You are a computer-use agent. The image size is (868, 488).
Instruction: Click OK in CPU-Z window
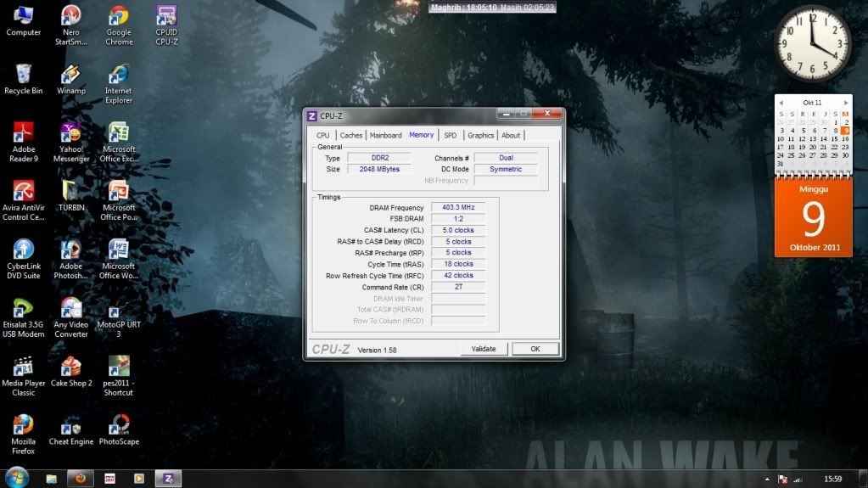pyautogui.click(x=535, y=349)
